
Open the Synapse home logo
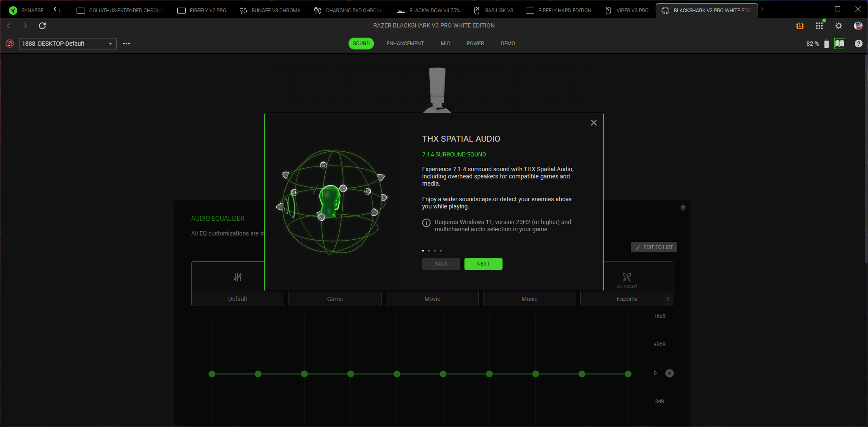[x=13, y=10]
